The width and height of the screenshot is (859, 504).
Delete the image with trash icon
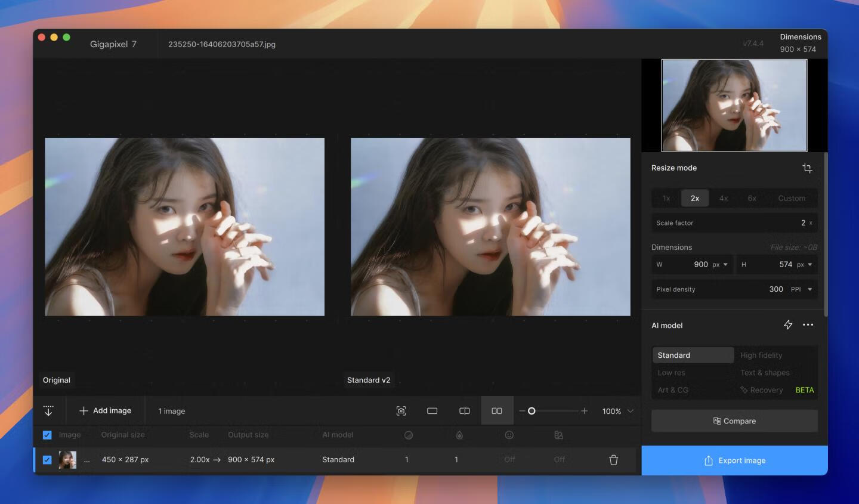point(613,460)
